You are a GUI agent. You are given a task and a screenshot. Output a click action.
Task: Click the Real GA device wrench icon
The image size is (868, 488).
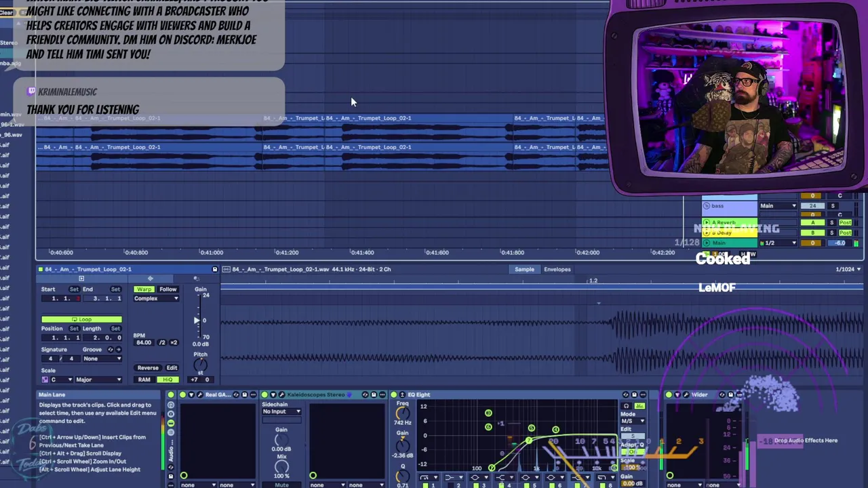coord(200,394)
